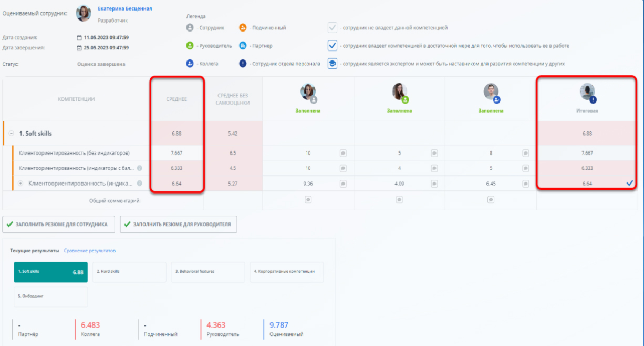Click the blue 'владеет компетенцией' legend checkbox
The height and width of the screenshot is (346, 644).
[332, 46]
